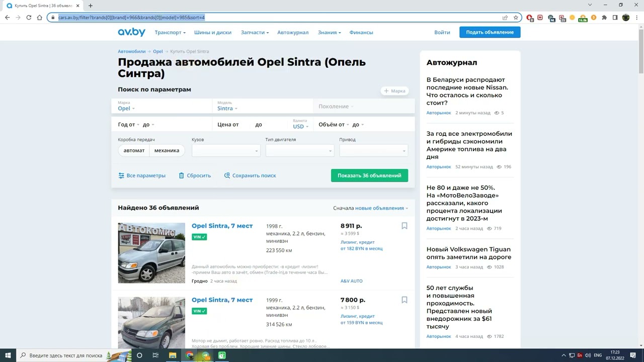Image resolution: width=644 pixels, height=362 pixels.
Task: Click the Автомобили breadcrumb link
Action: tap(132, 52)
